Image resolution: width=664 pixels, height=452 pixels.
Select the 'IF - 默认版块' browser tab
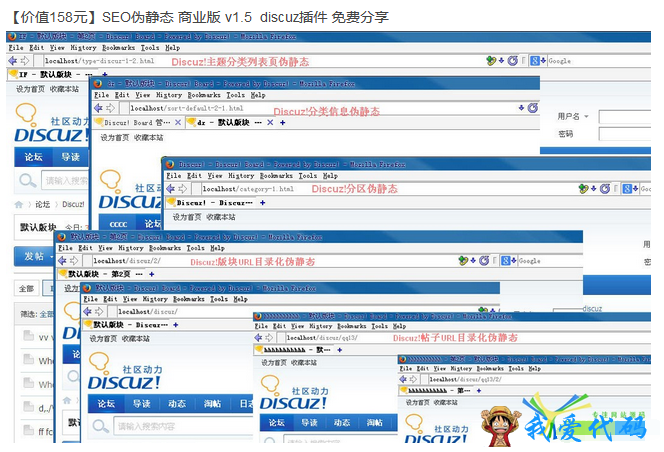pos(52,75)
